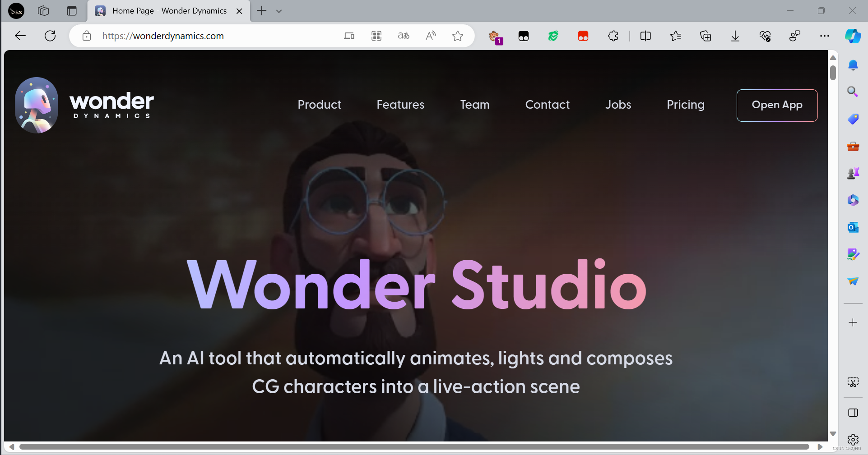
Task: Click the Open App button
Action: 777,105
